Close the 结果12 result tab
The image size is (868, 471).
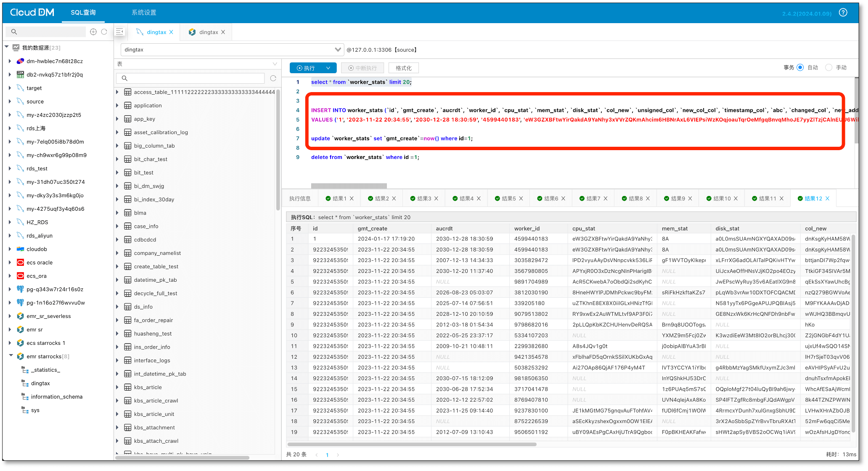[x=828, y=198]
